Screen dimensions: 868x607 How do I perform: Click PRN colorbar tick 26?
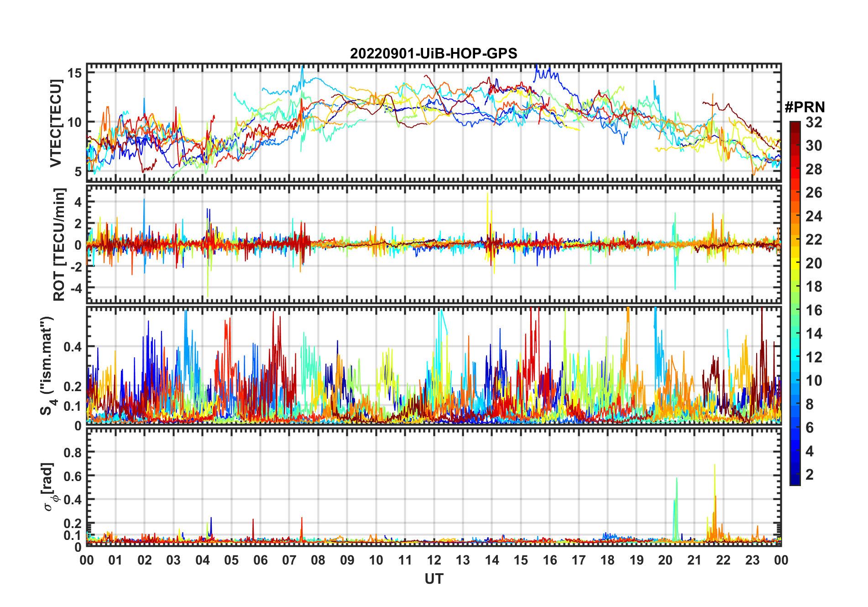[814, 193]
